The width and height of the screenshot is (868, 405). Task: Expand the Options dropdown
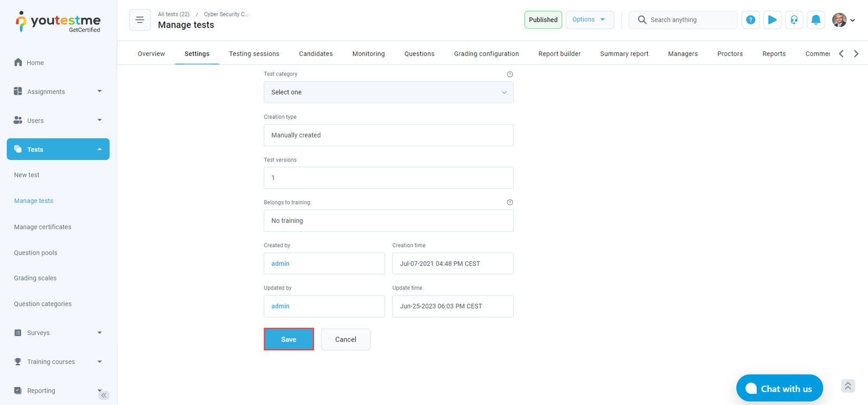(589, 20)
